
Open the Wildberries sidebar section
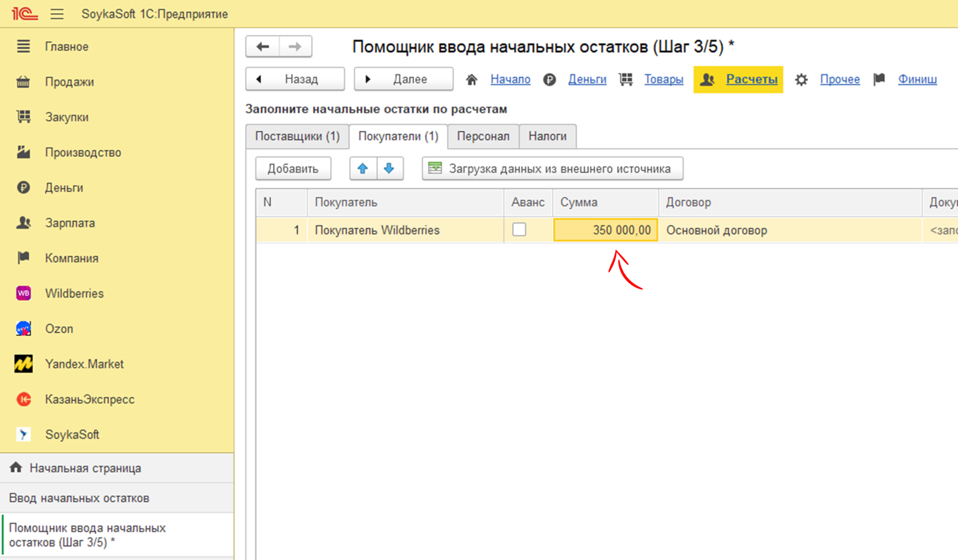pos(75,294)
